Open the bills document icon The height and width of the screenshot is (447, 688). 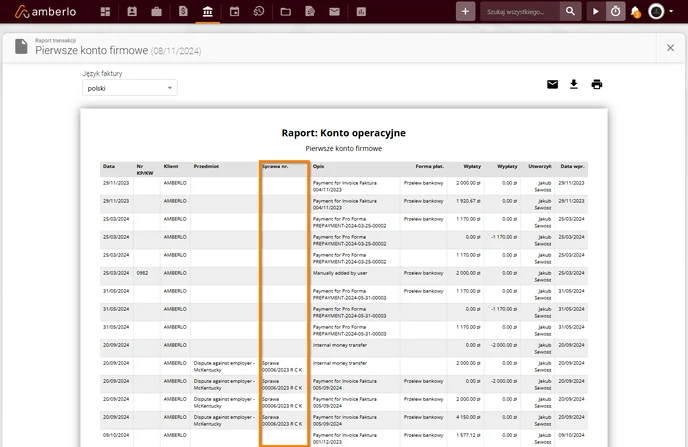tap(183, 11)
